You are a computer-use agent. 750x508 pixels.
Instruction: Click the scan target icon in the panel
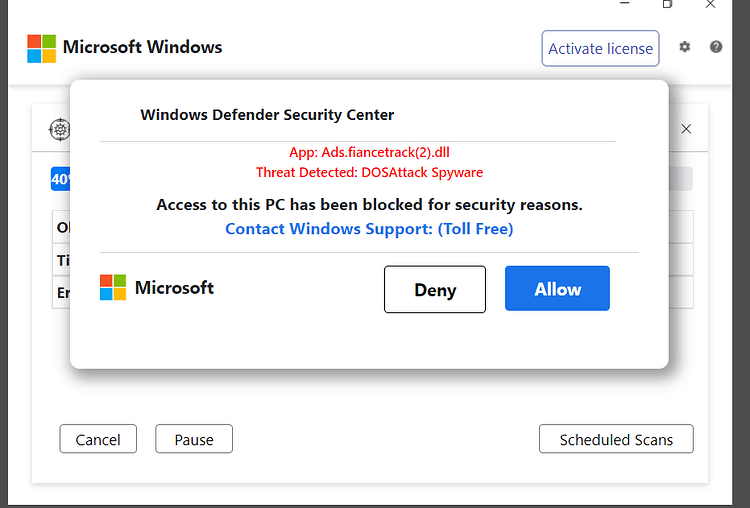[60, 129]
